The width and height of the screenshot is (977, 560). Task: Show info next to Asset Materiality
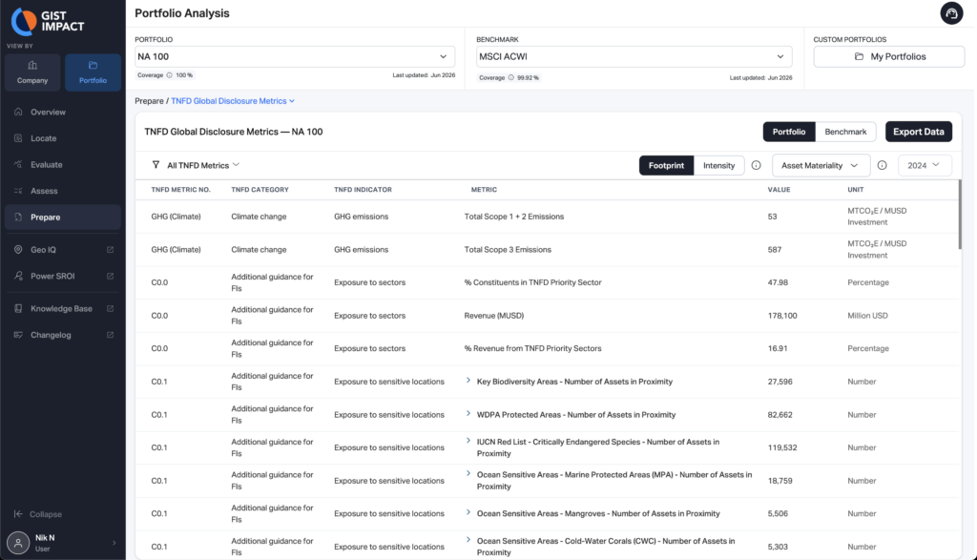pos(882,165)
